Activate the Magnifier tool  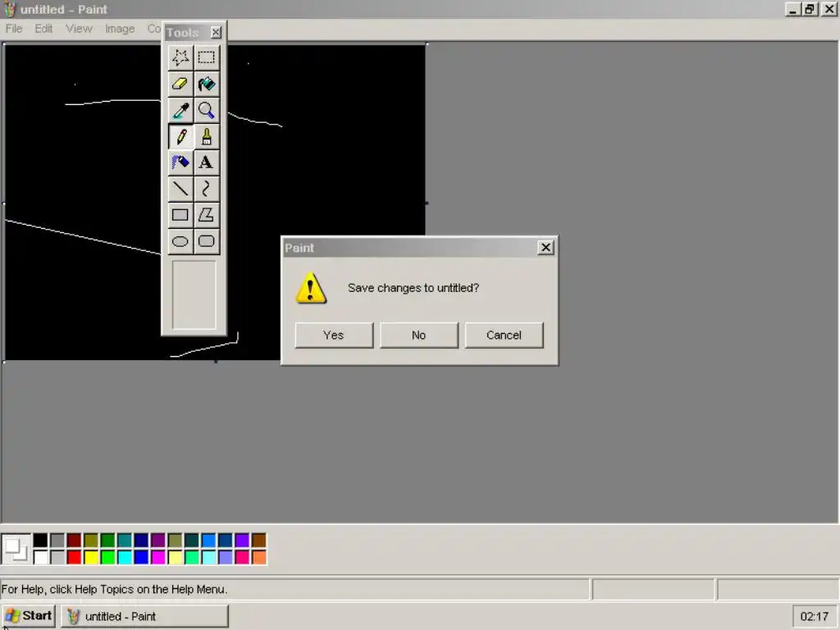click(206, 110)
